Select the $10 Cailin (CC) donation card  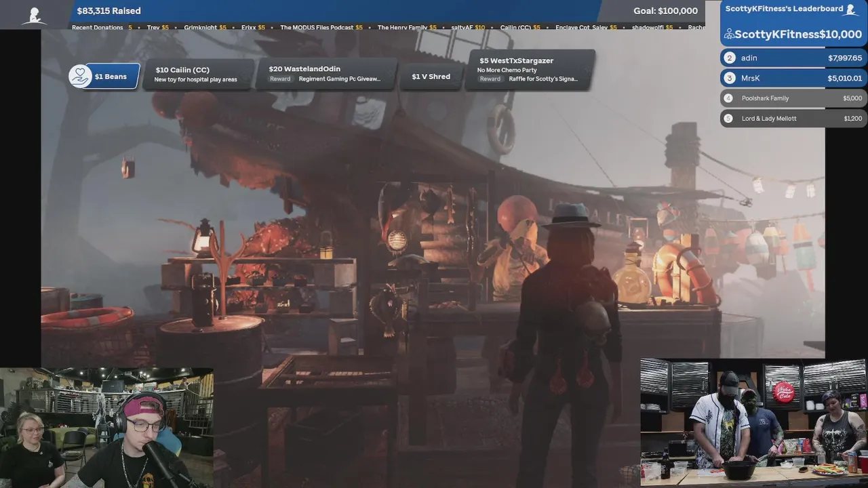[x=199, y=74]
